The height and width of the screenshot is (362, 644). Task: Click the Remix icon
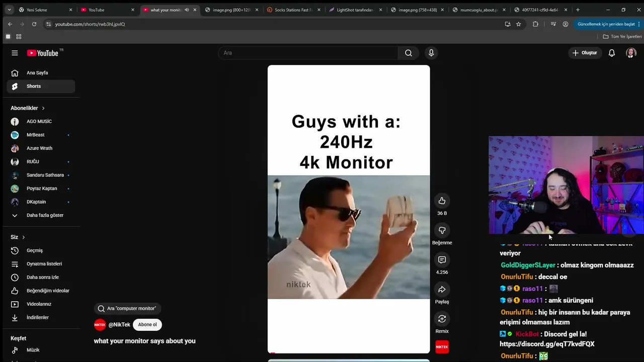tap(442, 319)
